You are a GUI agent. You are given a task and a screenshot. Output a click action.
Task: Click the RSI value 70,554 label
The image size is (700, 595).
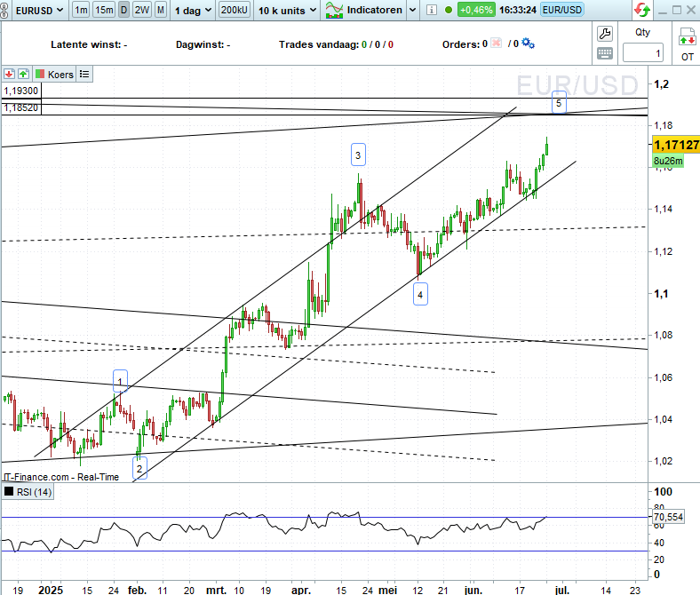point(668,517)
